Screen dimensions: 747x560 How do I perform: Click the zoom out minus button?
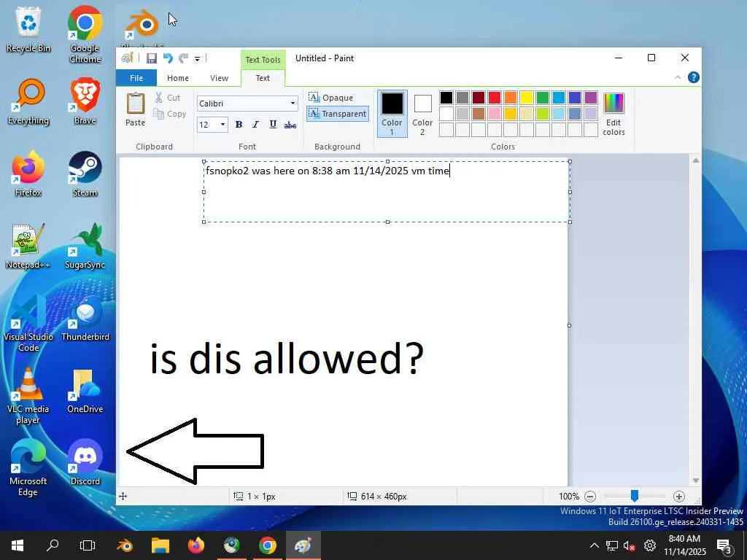click(589, 497)
